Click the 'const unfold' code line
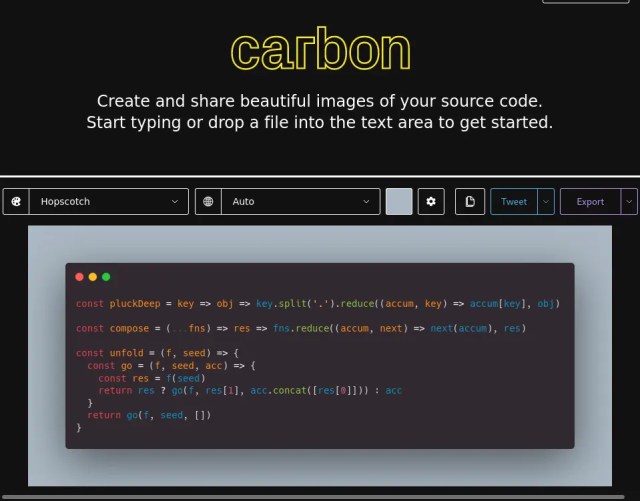 [x=157, y=353]
